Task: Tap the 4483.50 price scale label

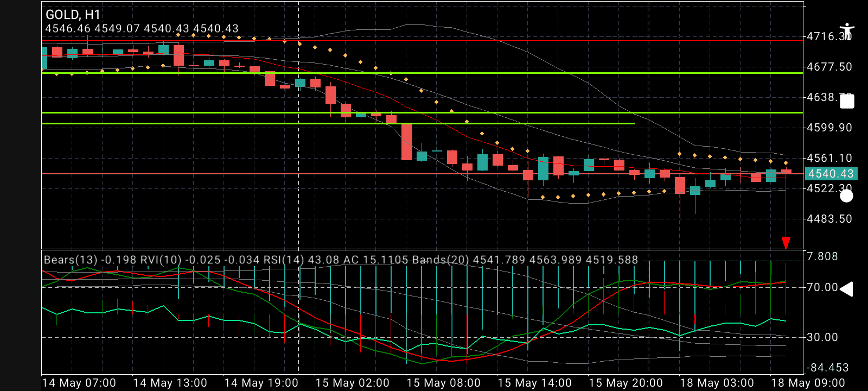Action: click(x=829, y=219)
